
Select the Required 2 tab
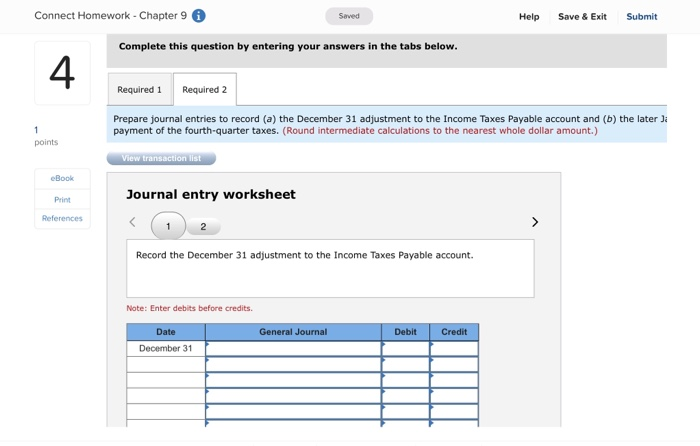click(204, 89)
